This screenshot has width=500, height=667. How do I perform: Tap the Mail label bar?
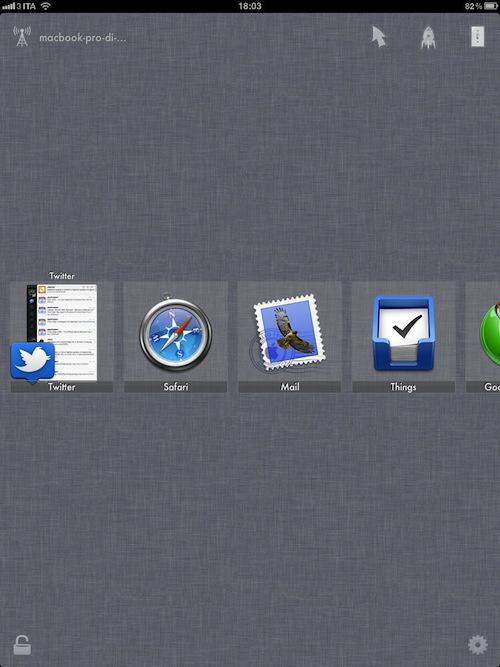click(289, 387)
